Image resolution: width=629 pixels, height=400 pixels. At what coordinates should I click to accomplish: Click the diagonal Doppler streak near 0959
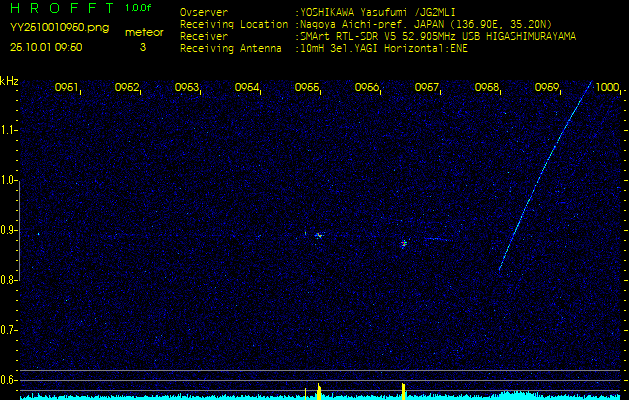[x=545, y=175]
